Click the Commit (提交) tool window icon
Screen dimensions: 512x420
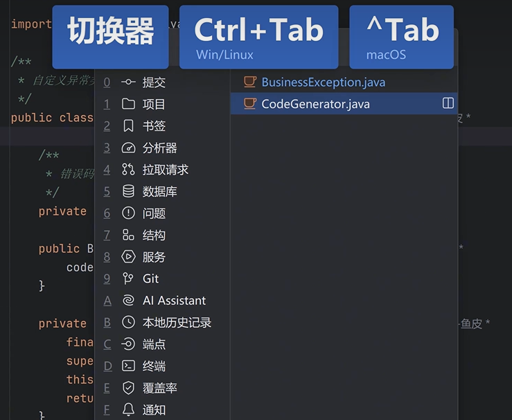coord(128,82)
